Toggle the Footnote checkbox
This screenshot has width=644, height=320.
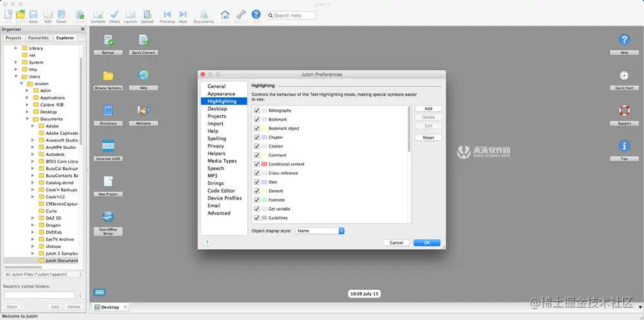[x=257, y=200]
